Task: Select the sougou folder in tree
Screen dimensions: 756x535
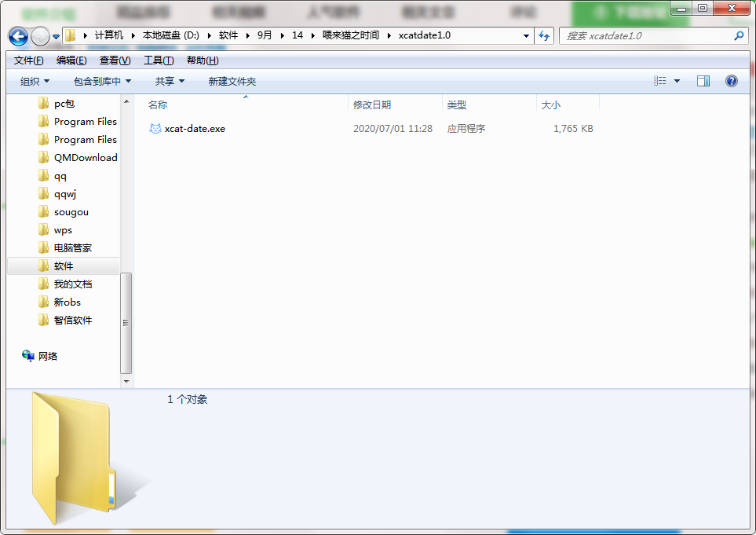Action: (71, 212)
